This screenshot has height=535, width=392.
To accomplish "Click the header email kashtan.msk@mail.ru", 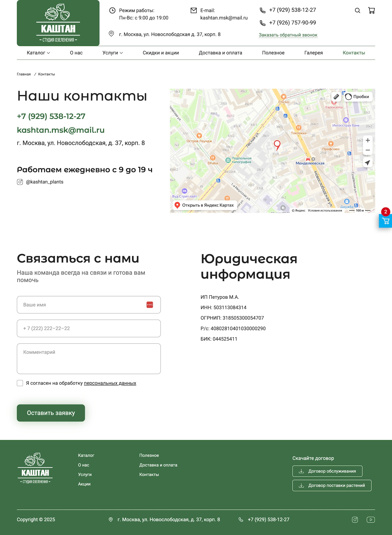I will pyautogui.click(x=224, y=18).
